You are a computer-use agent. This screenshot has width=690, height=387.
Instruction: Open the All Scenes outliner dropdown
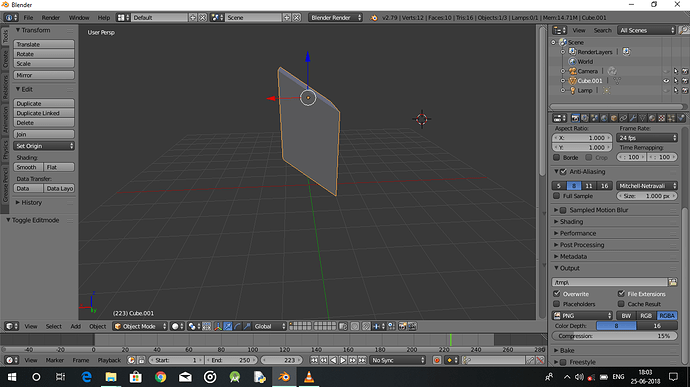tap(646, 30)
